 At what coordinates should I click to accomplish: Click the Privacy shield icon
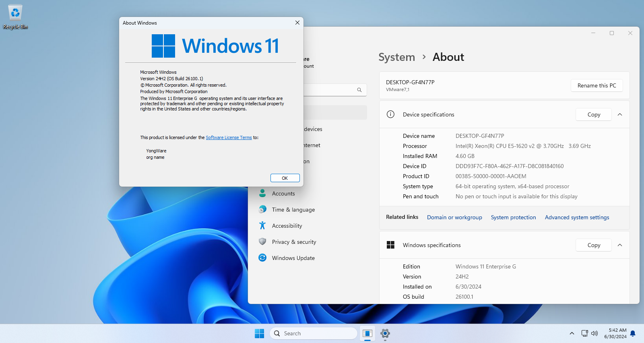coord(262,241)
